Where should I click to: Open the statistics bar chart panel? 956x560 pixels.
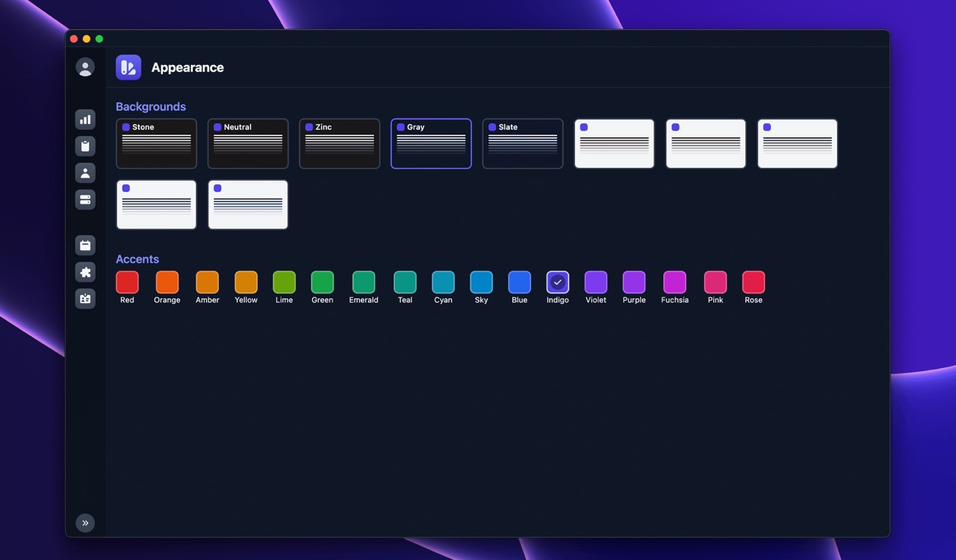[85, 119]
